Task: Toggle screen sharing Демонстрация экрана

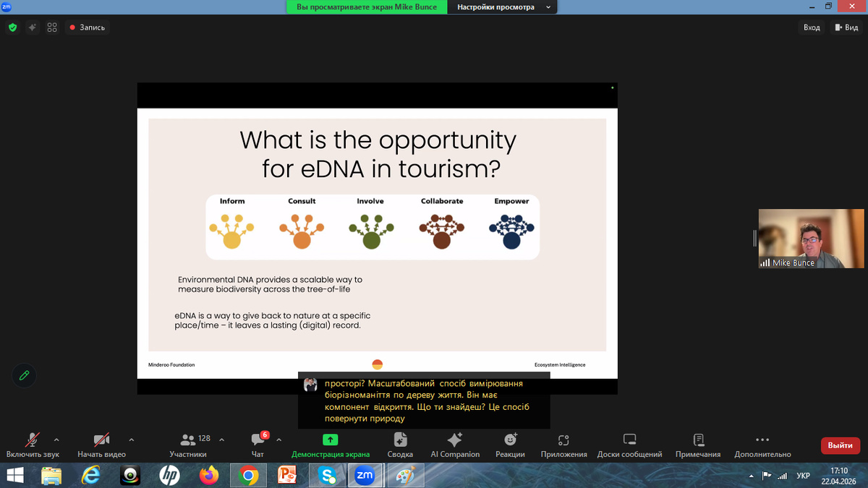Action: [330, 440]
